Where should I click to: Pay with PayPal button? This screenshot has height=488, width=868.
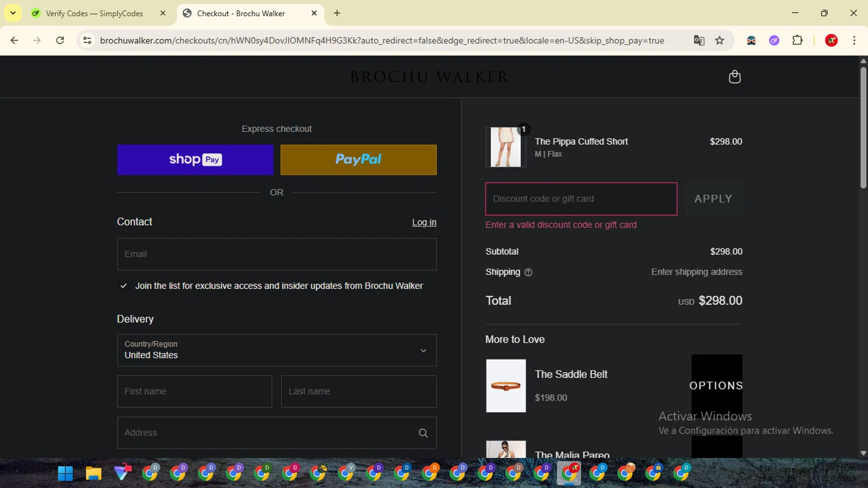pos(359,160)
